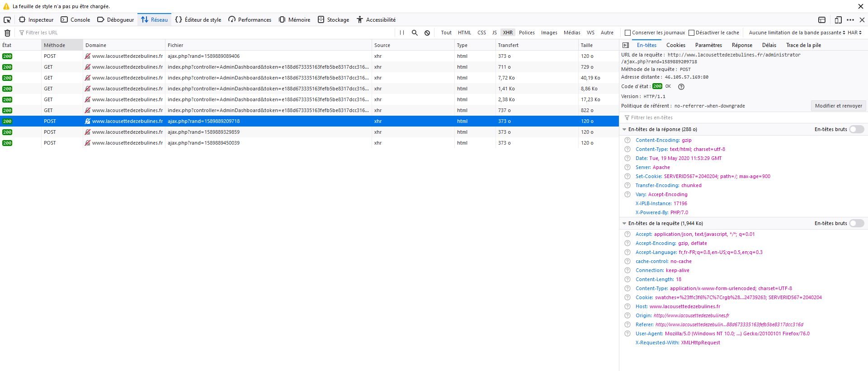Screen dimensions: 868x371
Task: Show all request types with Tout
Action: click(x=446, y=33)
